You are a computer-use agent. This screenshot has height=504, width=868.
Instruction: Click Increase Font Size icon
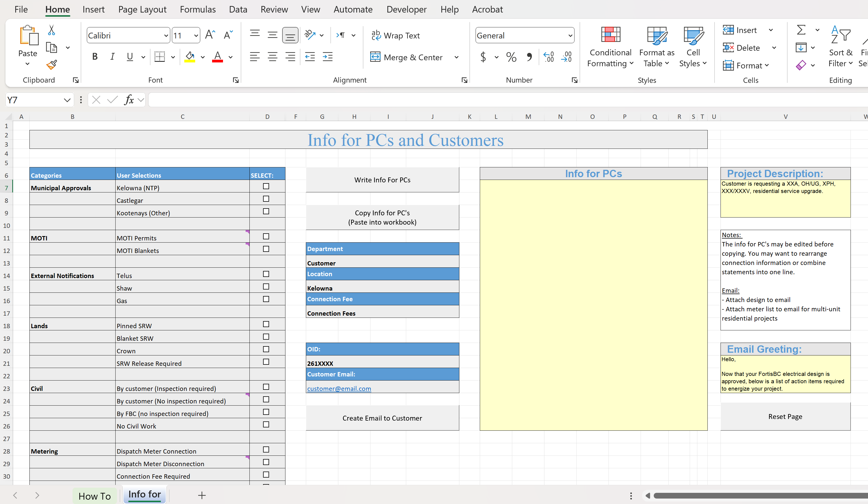[x=210, y=35]
